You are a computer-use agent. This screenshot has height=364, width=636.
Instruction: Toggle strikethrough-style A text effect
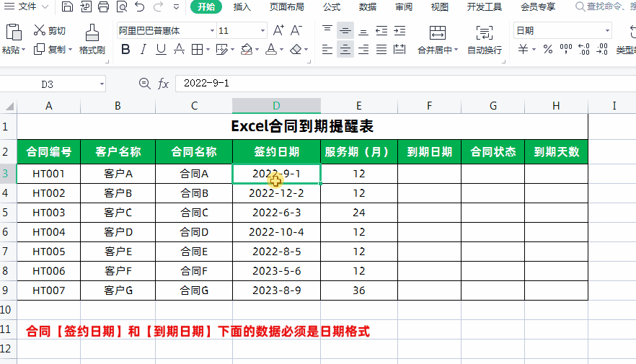179,50
